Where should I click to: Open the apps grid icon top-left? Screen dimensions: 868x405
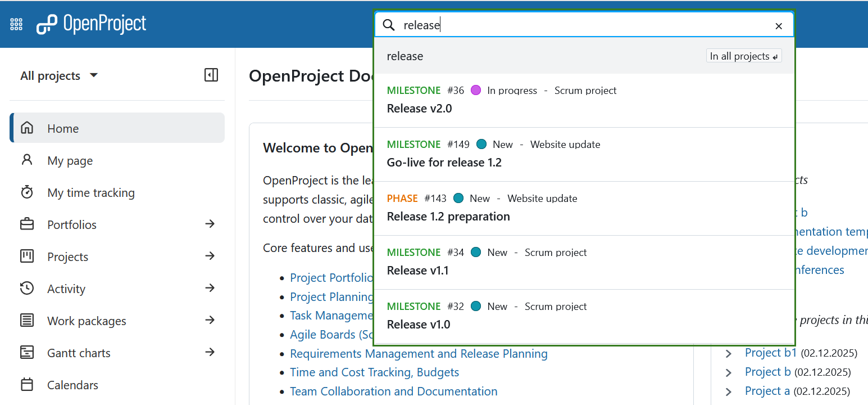16,24
